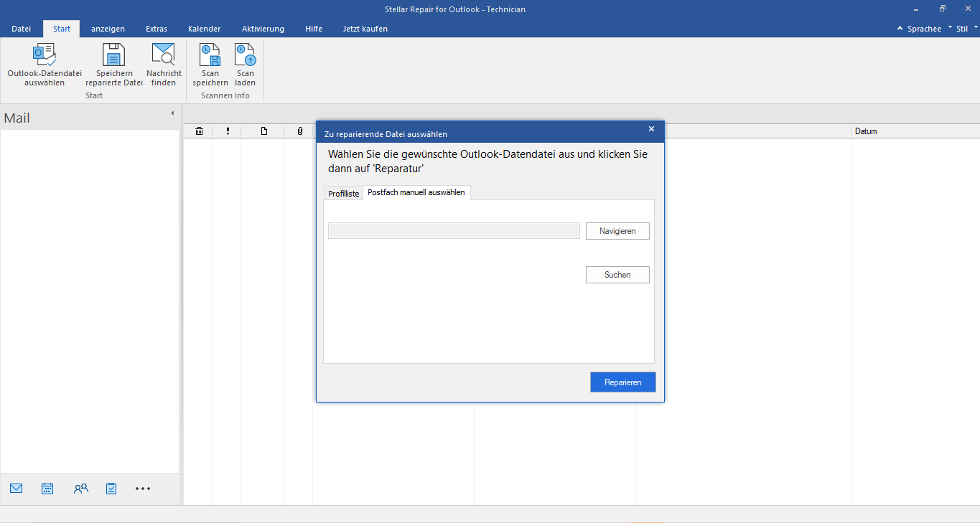Switch to the Profilliste tab
This screenshot has height=523, width=980.
pyautogui.click(x=343, y=193)
